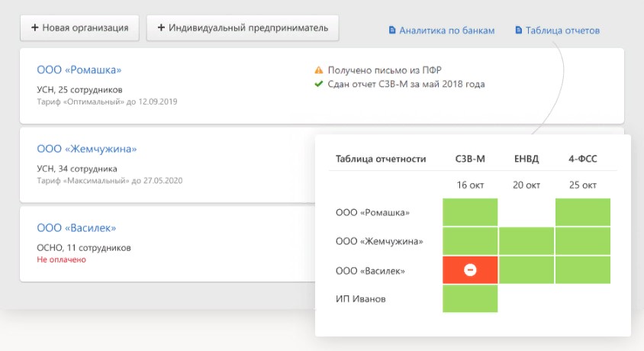
Task: Click «УСН, 25 сотрудников» text
Action: [79, 89]
